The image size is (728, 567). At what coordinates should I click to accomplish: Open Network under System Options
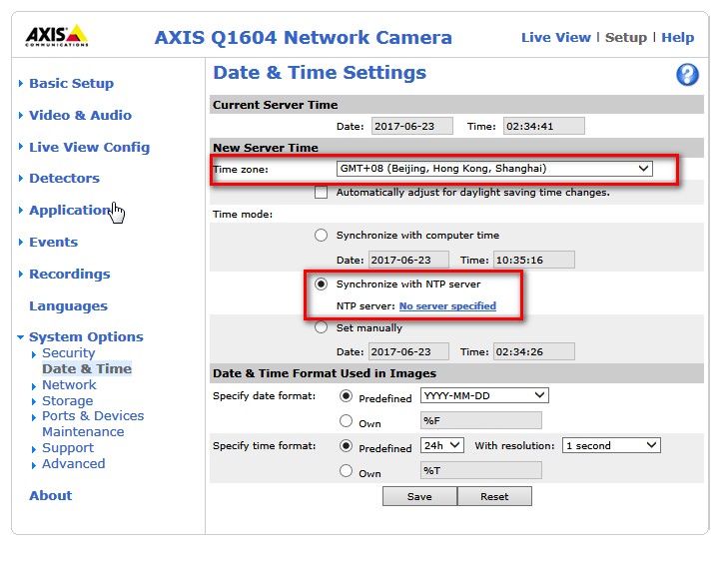(69, 385)
